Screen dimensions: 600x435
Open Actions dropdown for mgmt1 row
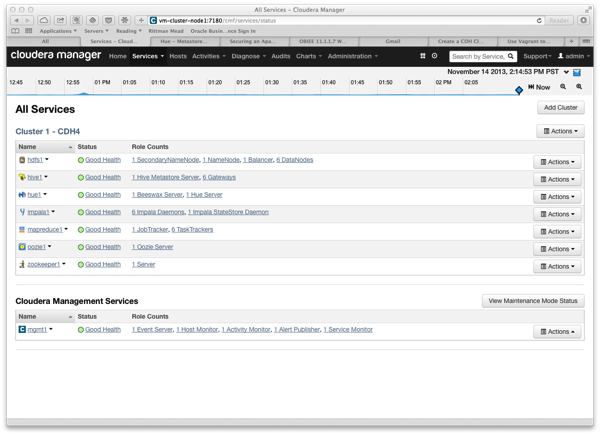coord(558,332)
